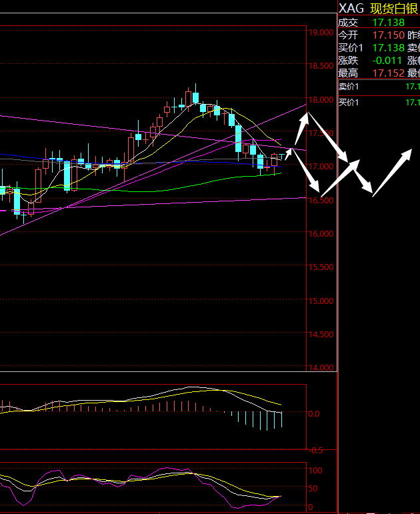Click the 18.000 price axis label

point(321,99)
